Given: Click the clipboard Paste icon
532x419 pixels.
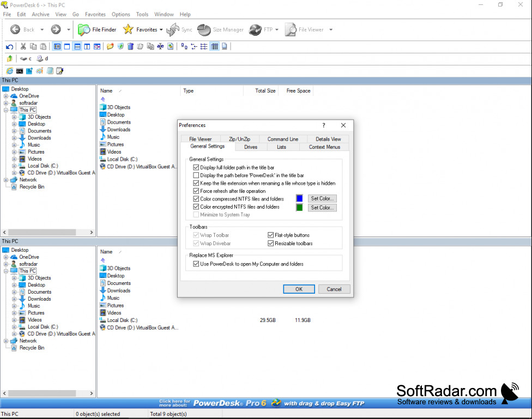Looking at the screenshot, I should coord(44,46).
